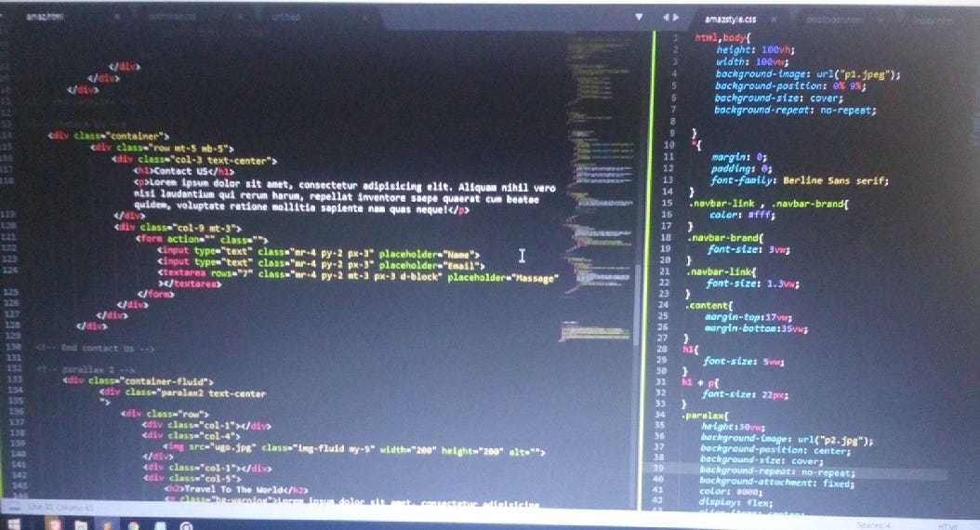Click the next tab arrow
This screenshot has height=530, width=980.
[676, 18]
